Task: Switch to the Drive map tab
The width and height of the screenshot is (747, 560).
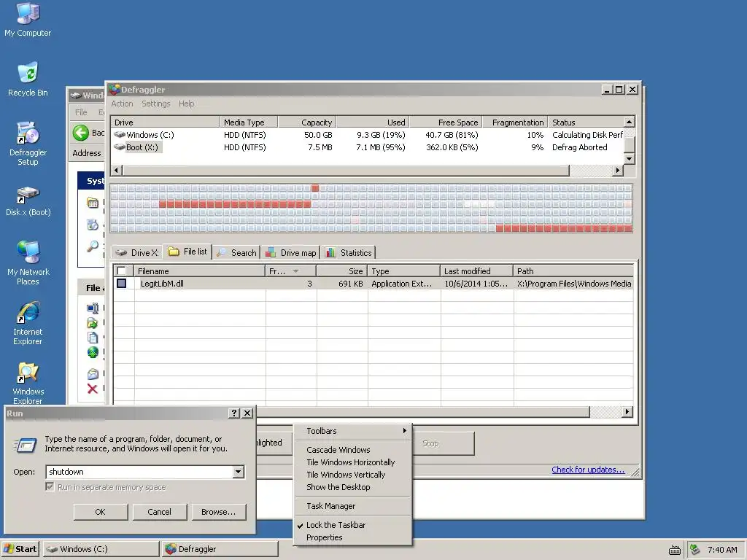Action: (291, 253)
